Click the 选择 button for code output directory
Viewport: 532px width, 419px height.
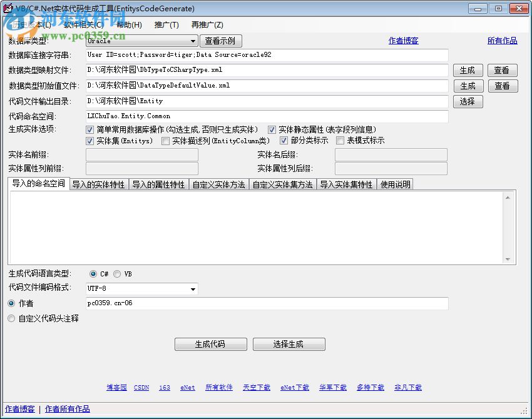(x=468, y=101)
